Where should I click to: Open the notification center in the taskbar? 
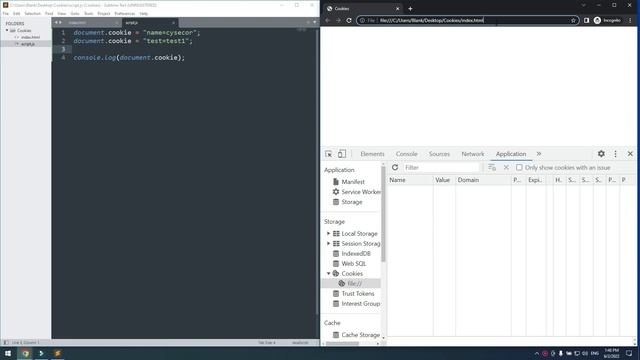pos(629,353)
